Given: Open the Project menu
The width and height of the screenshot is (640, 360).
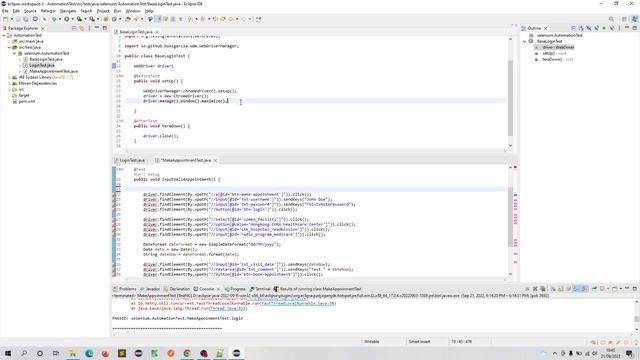Looking at the screenshot, I should [x=103, y=11].
